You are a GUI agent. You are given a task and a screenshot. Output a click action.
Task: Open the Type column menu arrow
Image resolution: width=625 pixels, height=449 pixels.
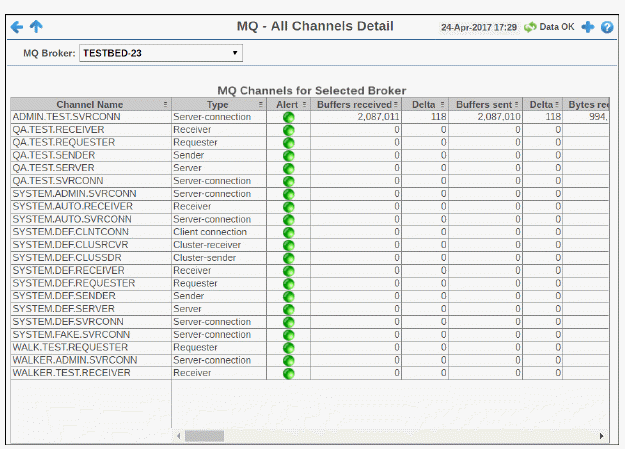(x=261, y=104)
